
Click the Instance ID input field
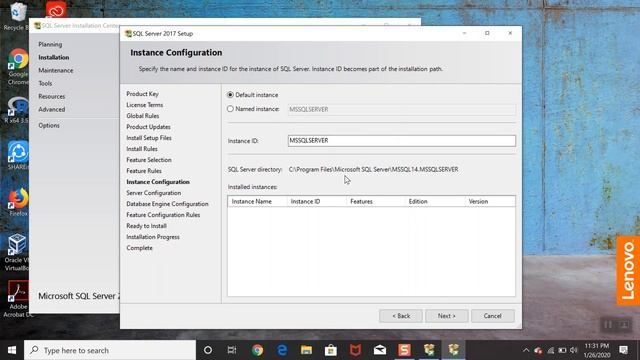click(402, 141)
